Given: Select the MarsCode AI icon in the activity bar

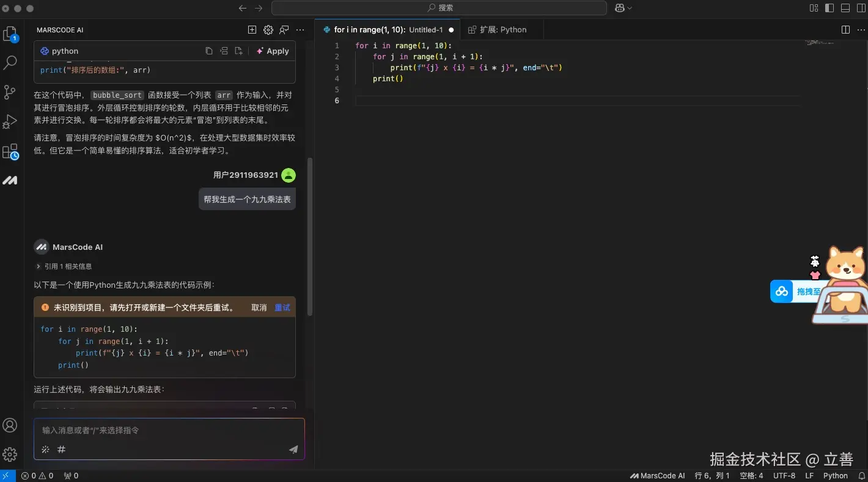Looking at the screenshot, I should pos(10,180).
